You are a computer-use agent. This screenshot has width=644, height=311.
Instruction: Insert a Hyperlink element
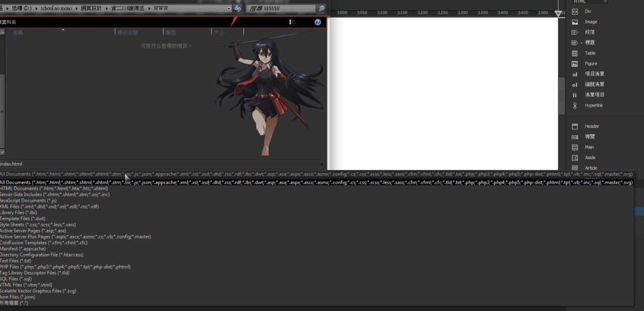pos(593,106)
